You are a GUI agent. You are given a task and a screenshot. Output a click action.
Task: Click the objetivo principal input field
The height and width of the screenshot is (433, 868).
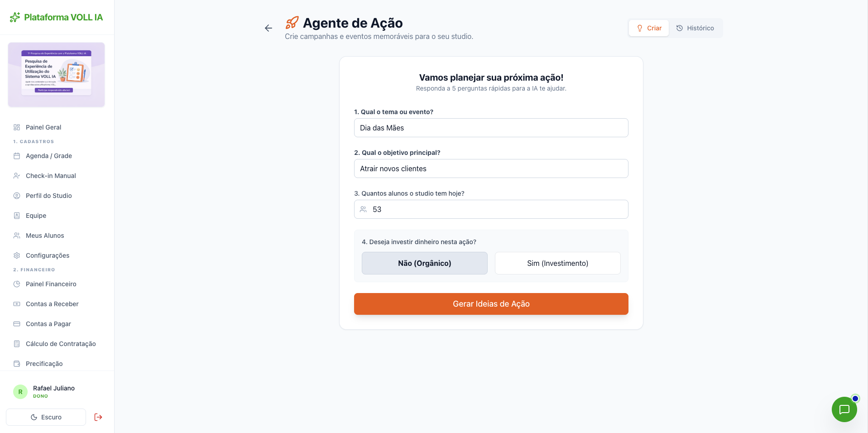[491, 168]
